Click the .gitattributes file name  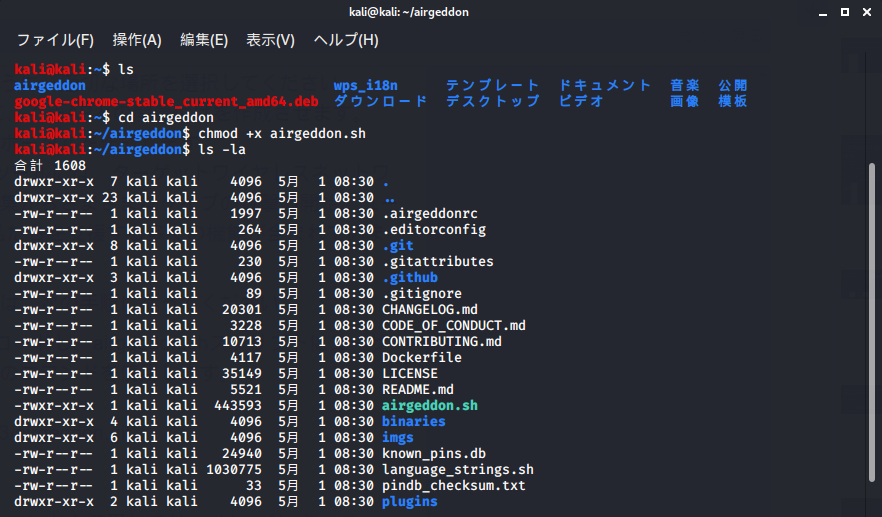(x=438, y=262)
